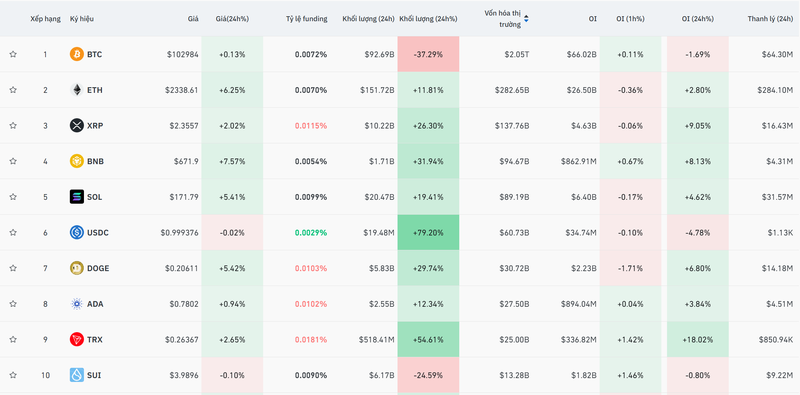
Task: Click the Thanh lý (24h) column header
Action: tap(770, 19)
